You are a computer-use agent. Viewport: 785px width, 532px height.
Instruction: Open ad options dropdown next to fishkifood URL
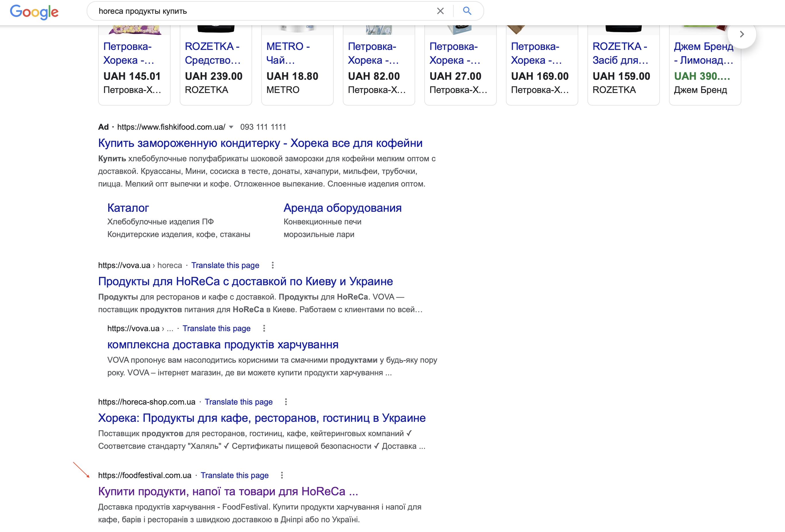[x=231, y=127]
